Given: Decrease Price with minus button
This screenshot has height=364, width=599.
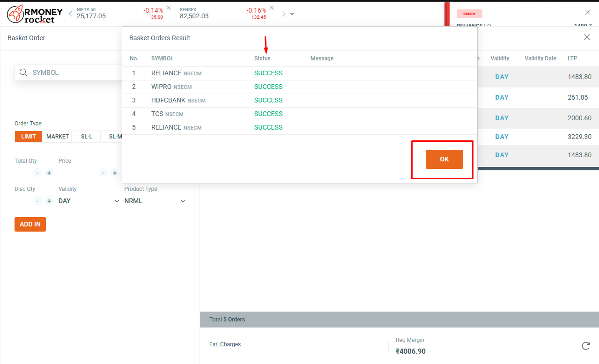Looking at the screenshot, I should point(104,173).
